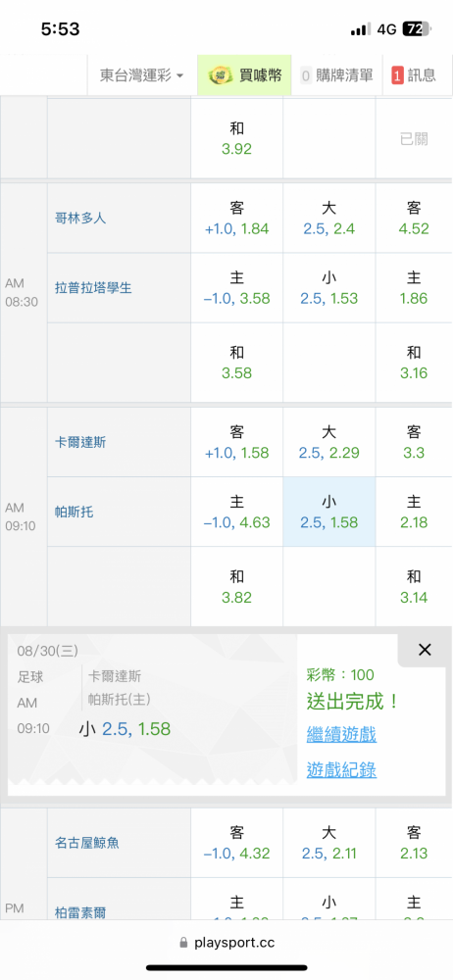Choose 和 3.16 draw odds
Screen dimensions: 453x980
tap(414, 363)
